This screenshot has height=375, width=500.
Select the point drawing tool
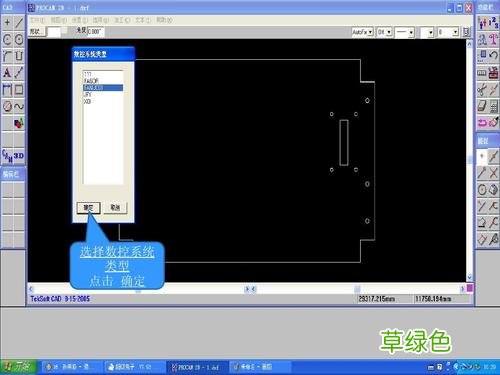pyautogui.click(x=7, y=23)
